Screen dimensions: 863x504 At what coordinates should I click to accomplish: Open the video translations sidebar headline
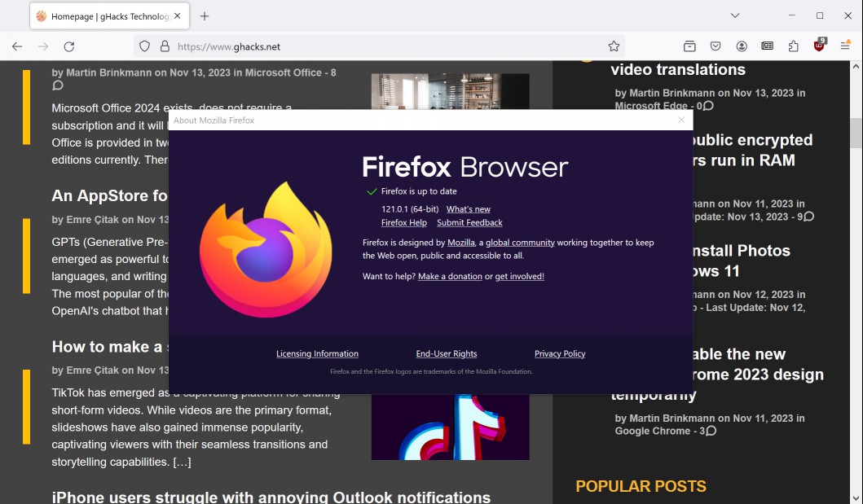pyautogui.click(x=678, y=69)
